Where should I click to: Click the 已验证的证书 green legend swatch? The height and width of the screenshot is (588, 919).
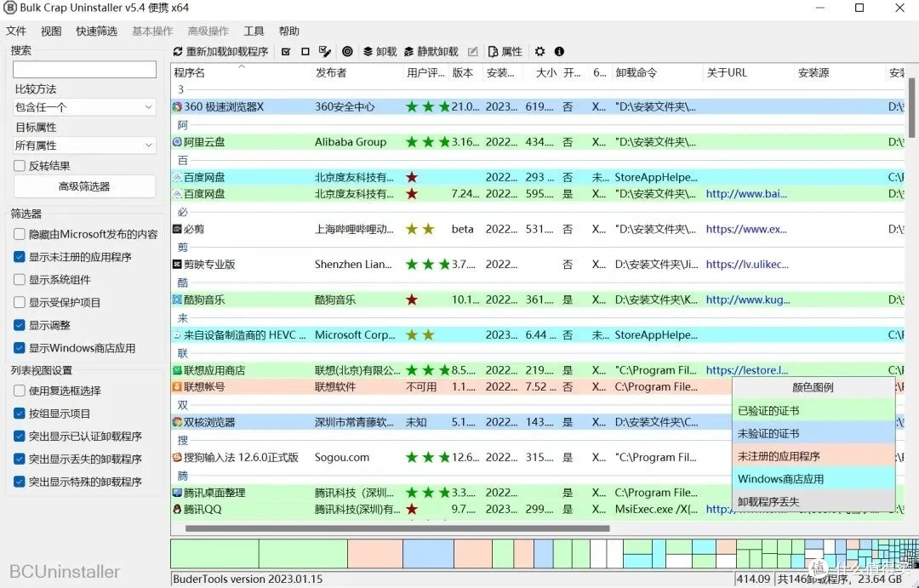813,411
